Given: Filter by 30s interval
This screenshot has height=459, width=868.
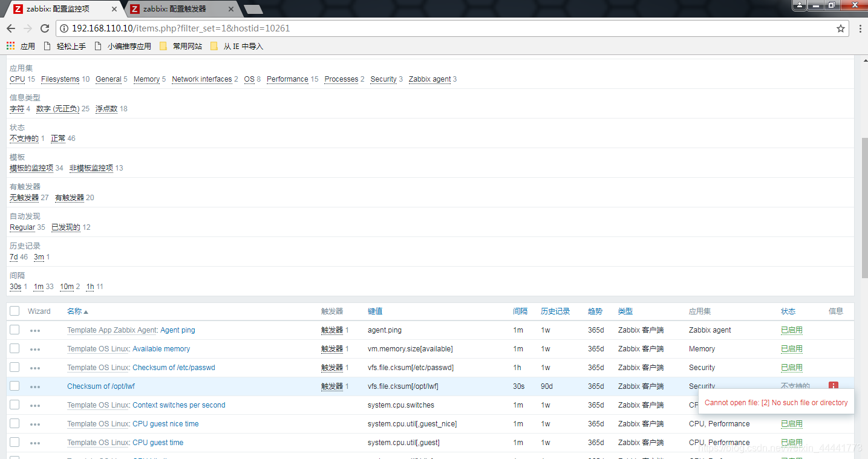Looking at the screenshot, I should (16, 287).
